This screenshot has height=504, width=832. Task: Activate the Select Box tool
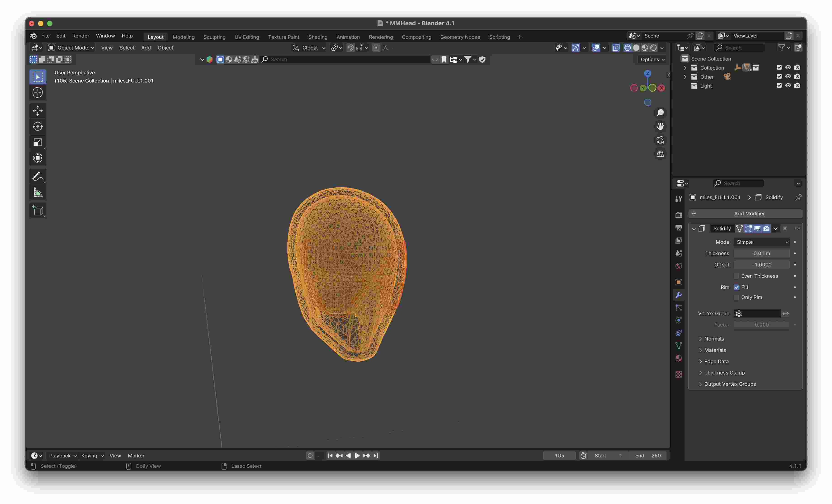[38, 77]
